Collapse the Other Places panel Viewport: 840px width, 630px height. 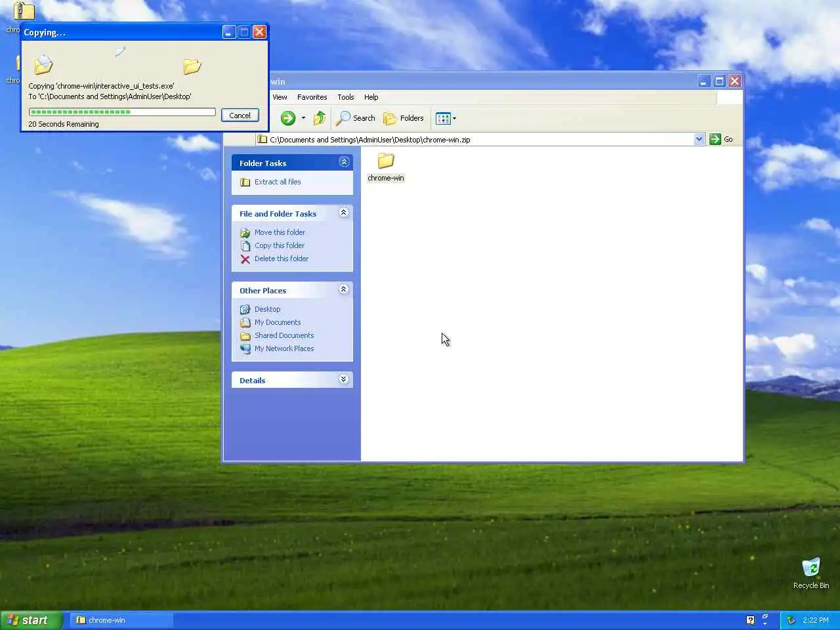pos(344,289)
